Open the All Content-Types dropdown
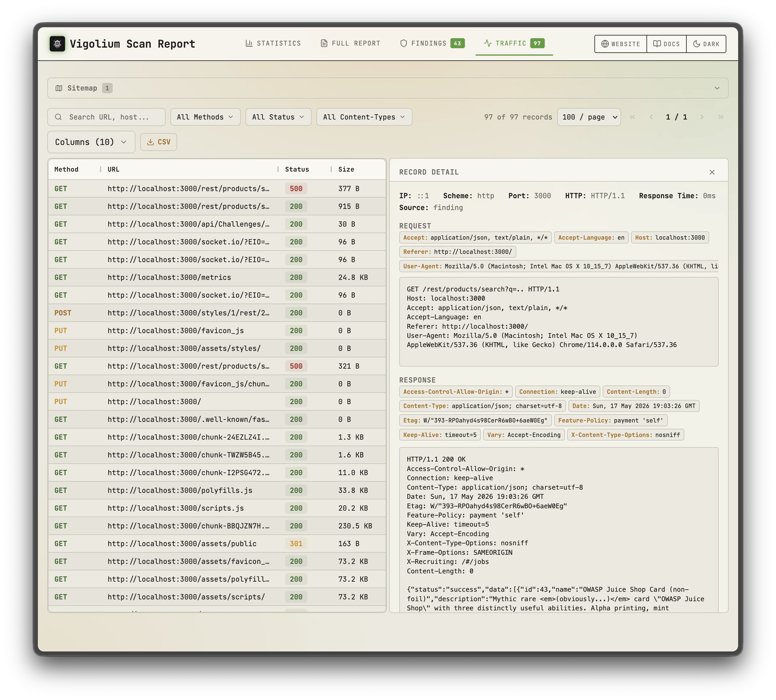Screen dimensions: 776x700 pyautogui.click(x=364, y=117)
